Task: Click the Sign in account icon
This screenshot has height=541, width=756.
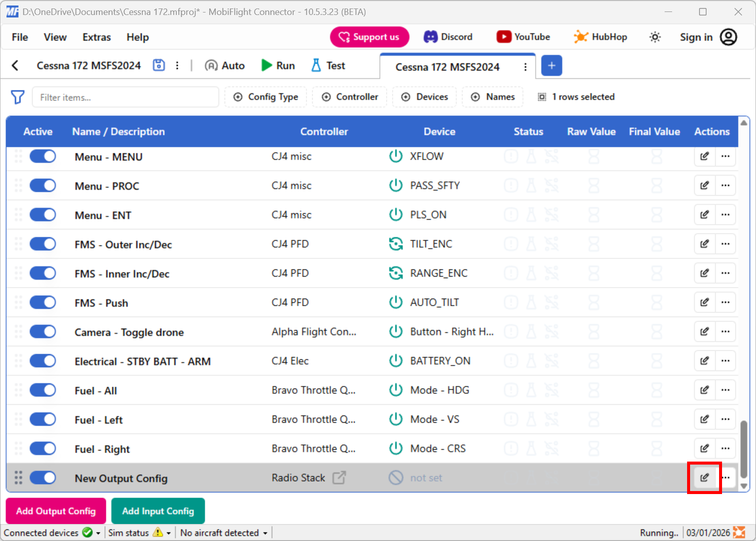Action: [729, 36]
